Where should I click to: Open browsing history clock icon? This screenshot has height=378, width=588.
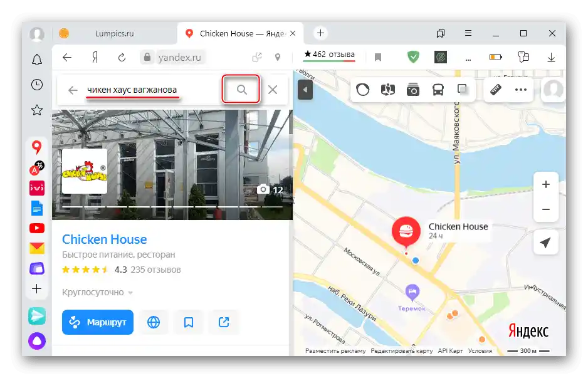tap(37, 85)
